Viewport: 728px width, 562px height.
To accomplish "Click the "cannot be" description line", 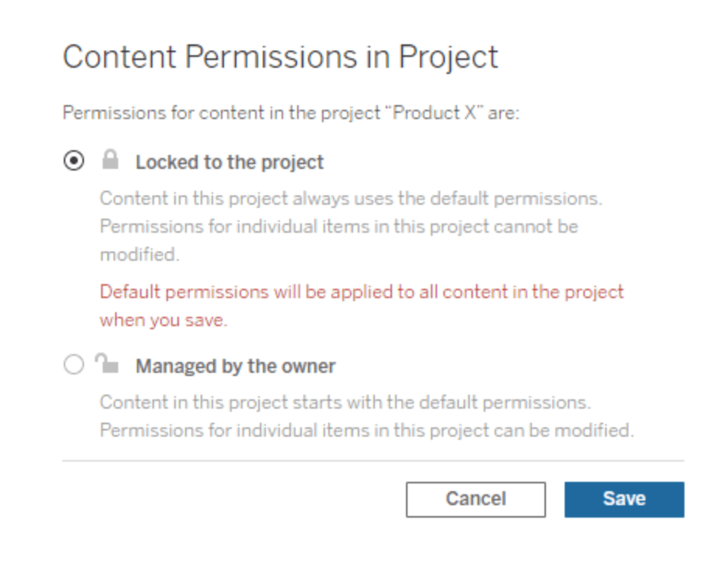I will point(338,227).
